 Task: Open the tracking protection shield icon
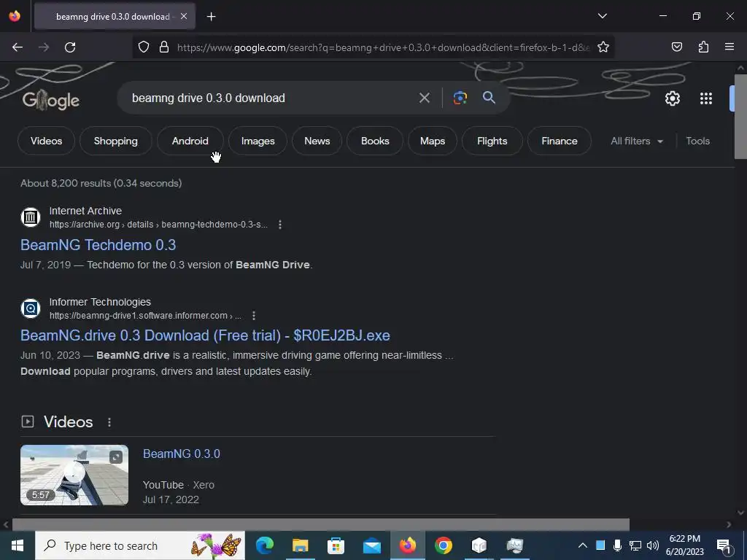(144, 47)
